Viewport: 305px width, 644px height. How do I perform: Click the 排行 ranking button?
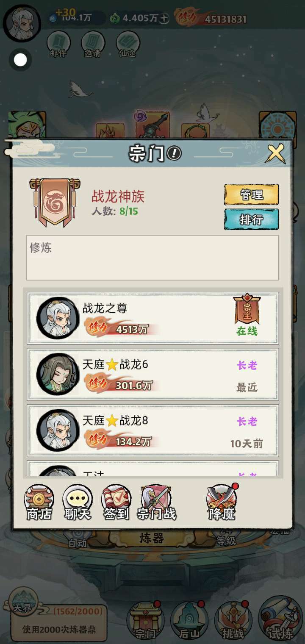pyautogui.click(x=251, y=219)
